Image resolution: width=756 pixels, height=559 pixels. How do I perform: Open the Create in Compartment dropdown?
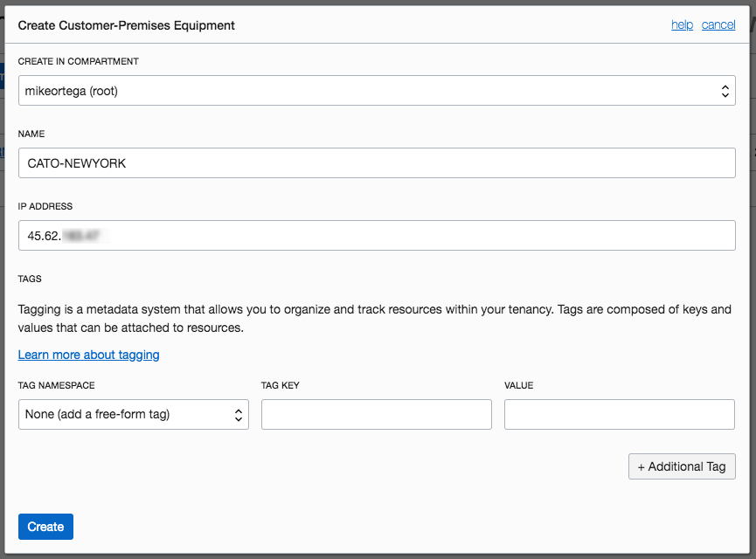point(376,90)
